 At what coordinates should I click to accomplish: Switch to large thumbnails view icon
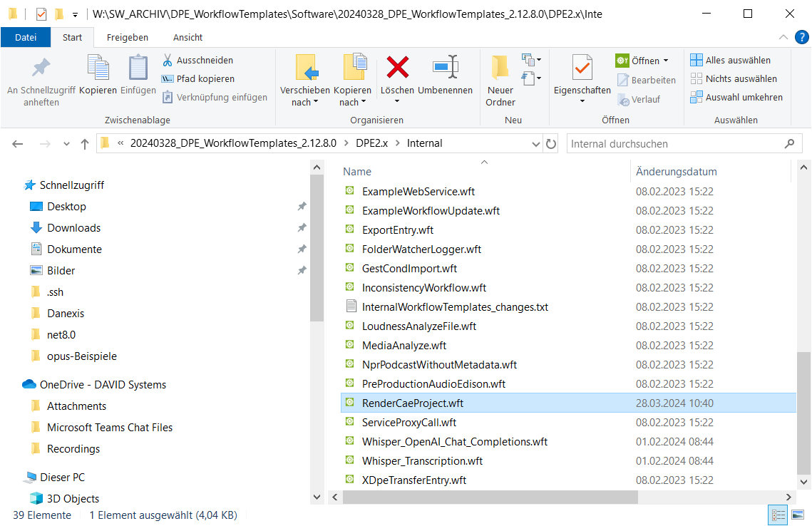(x=798, y=515)
